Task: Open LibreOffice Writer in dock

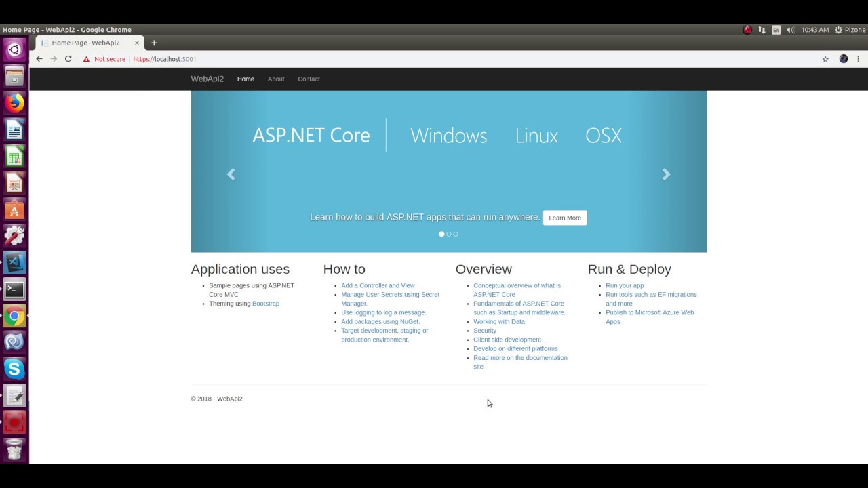Action: (x=14, y=129)
